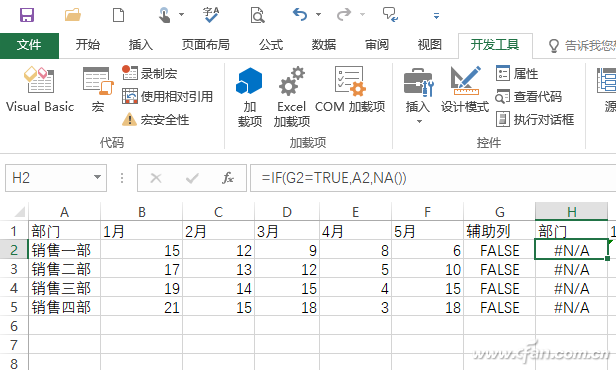This screenshot has width=616, height=370.
Task: Open COM Add-ins (COM 加载项)
Action: click(350, 90)
